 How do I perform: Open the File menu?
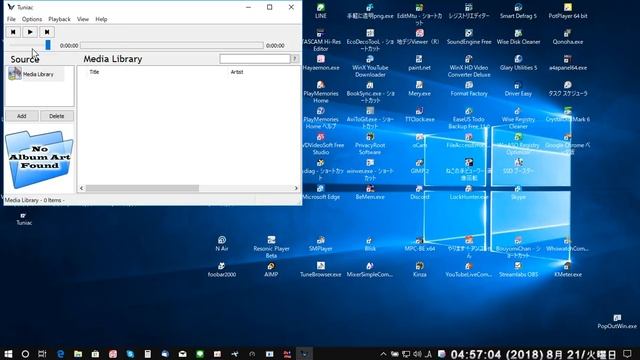11,19
